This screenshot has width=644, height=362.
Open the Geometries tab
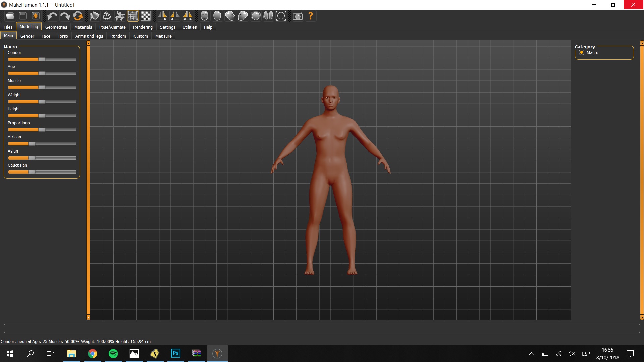pos(56,27)
